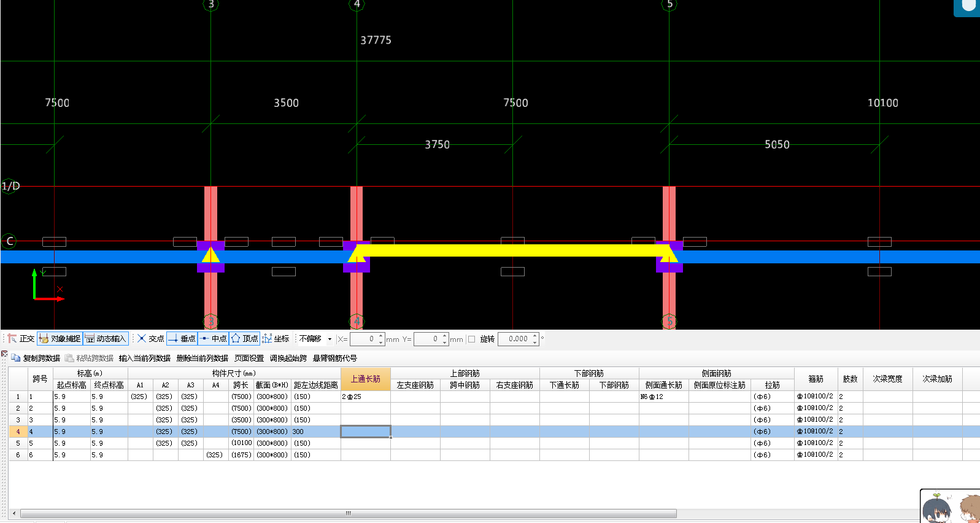Click the 37775 dimension text
The width and height of the screenshot is (980, 523).
pyautogui.click(x=376, y=40)
